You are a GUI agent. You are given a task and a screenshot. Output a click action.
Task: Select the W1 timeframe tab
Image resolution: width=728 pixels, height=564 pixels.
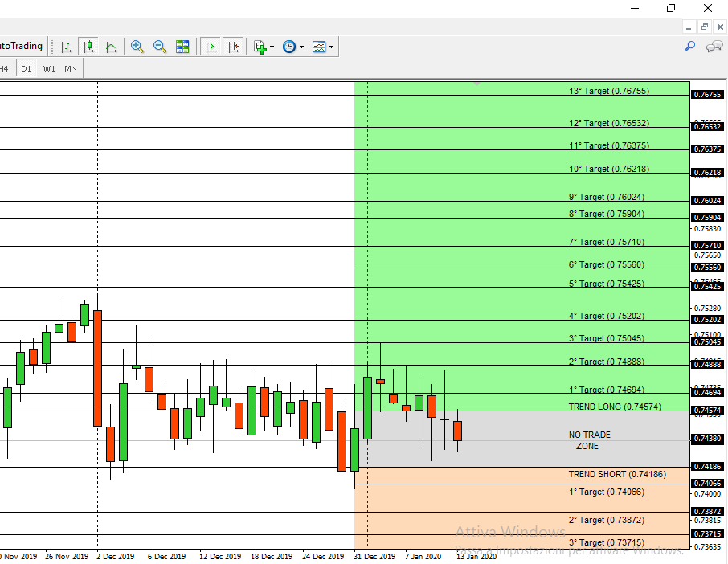(x=49, y=69)
